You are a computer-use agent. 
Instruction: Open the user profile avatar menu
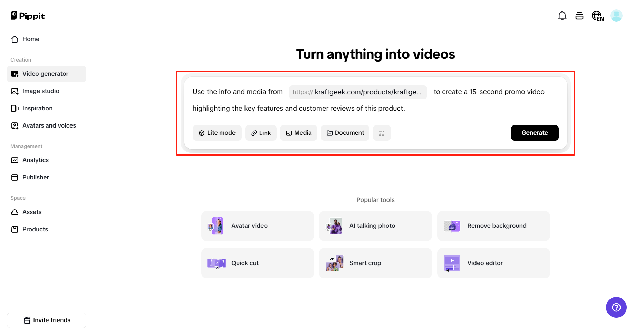pyautogui.click(x=616, y=16)
